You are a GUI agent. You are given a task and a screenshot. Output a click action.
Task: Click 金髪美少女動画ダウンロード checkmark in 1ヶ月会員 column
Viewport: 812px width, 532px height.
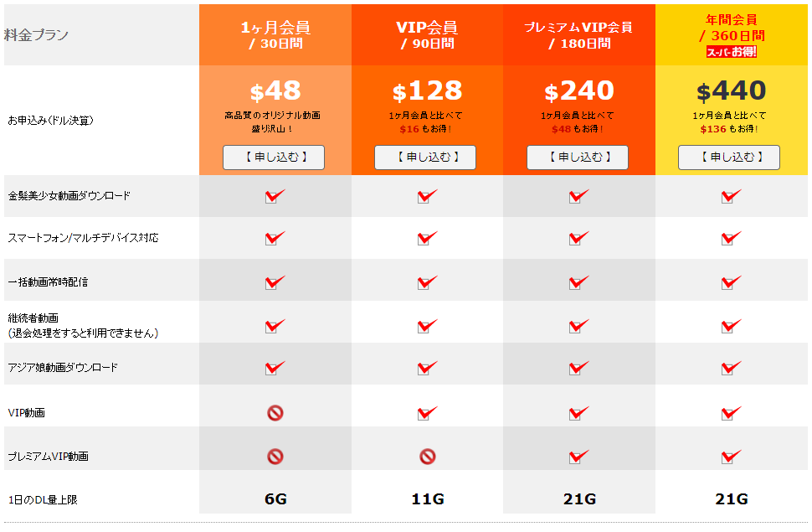click(275, 196)
